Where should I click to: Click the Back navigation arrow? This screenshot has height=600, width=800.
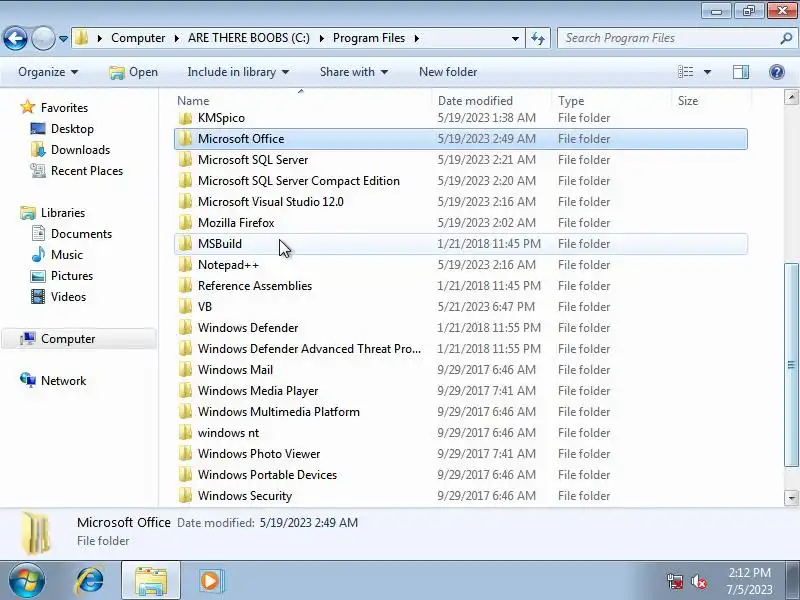pos(15,38)
